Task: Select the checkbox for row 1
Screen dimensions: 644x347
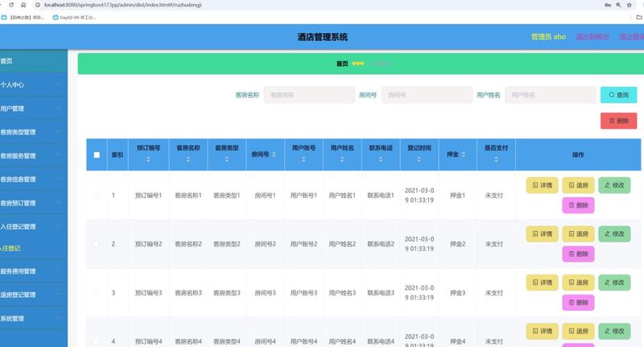Action: click(96, 196)
